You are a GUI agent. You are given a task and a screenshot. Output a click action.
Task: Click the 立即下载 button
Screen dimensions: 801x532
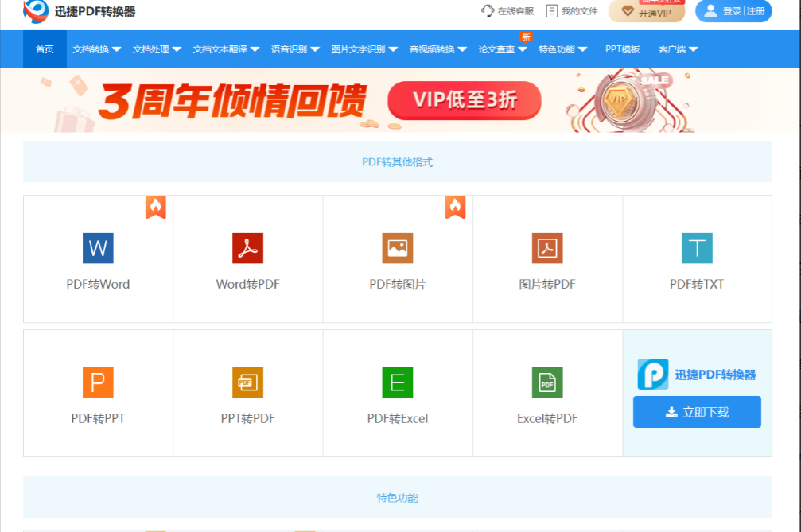point(697,412)
